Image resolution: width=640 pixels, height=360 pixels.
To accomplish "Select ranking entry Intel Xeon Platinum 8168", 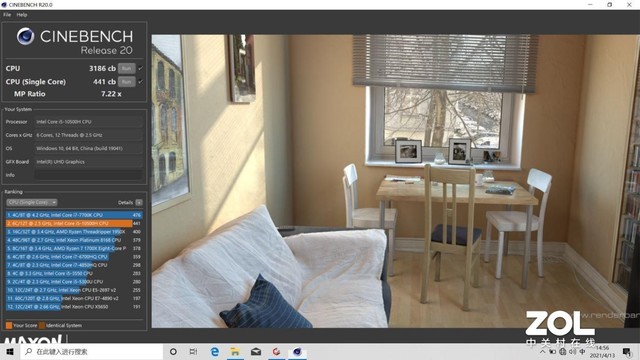I will [74, 240].
